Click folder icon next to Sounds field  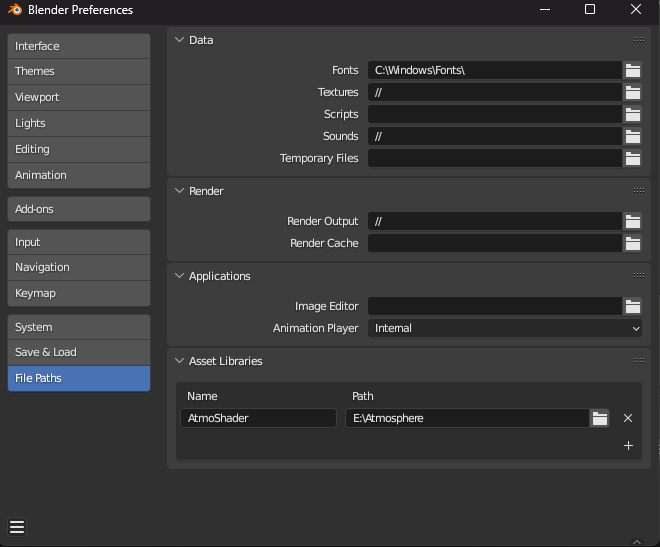(x=632, y=136)
